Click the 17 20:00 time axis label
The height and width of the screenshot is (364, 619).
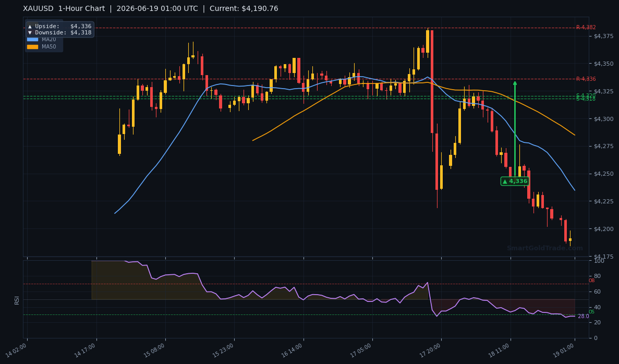click(431, 350)
